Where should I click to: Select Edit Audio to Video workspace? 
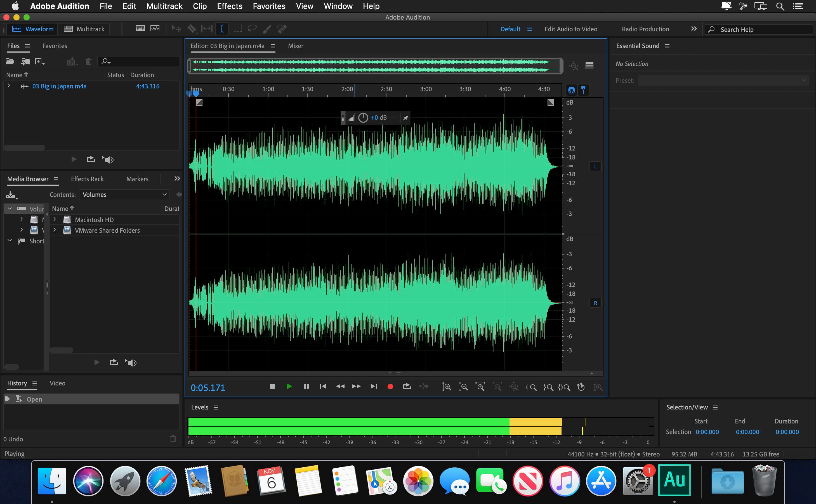click(x=571, y=29)
